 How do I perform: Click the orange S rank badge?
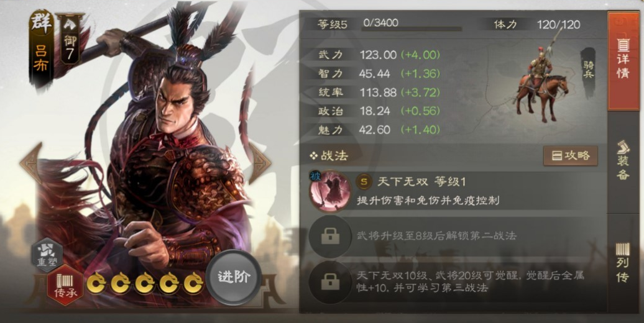point(364,181)
